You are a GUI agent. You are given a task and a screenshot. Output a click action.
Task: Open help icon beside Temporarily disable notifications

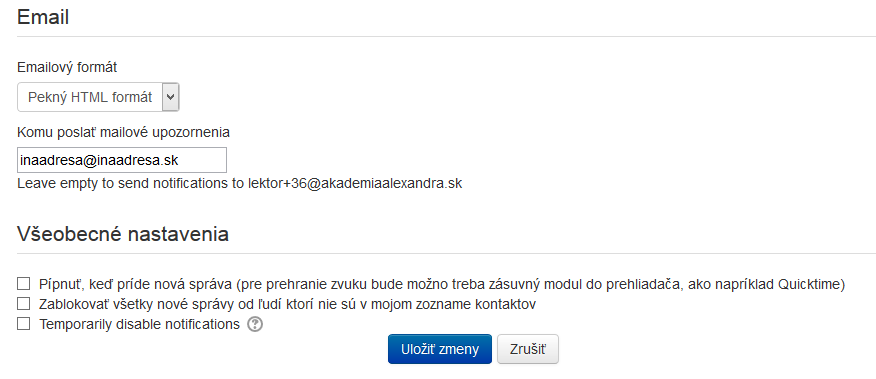255,324
